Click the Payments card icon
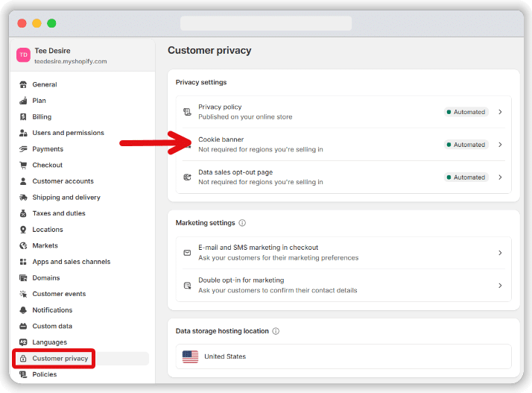Viewport: 532px width, 393px height. [23, 149]
